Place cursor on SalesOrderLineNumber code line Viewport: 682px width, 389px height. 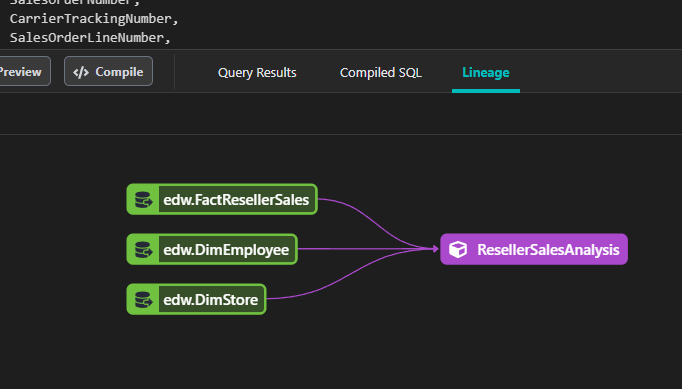tap(90, 38)
